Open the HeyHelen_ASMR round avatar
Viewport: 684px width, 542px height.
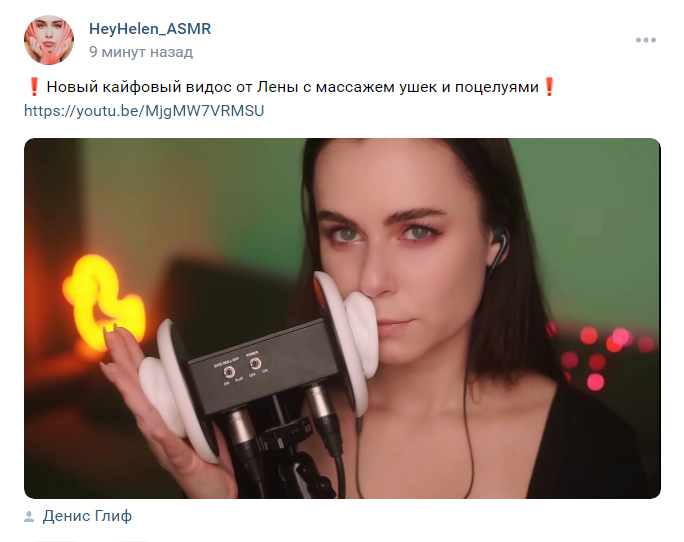coord(49,40)
